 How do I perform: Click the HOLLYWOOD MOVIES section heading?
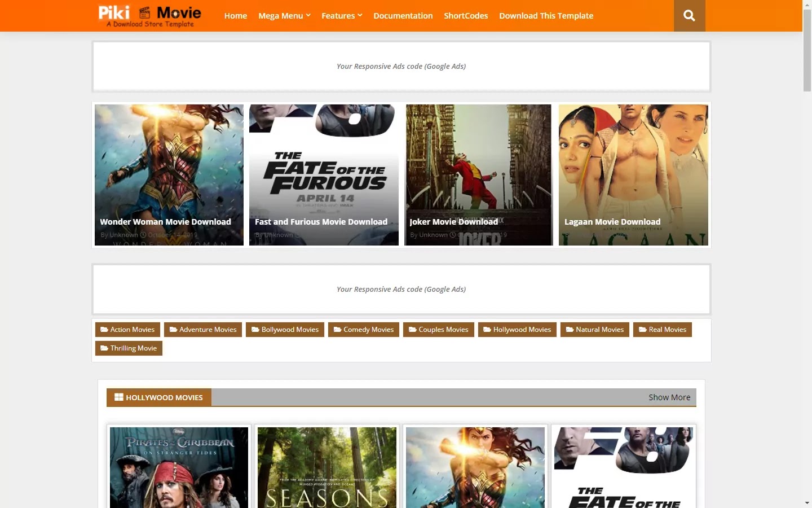pos(159,397)
